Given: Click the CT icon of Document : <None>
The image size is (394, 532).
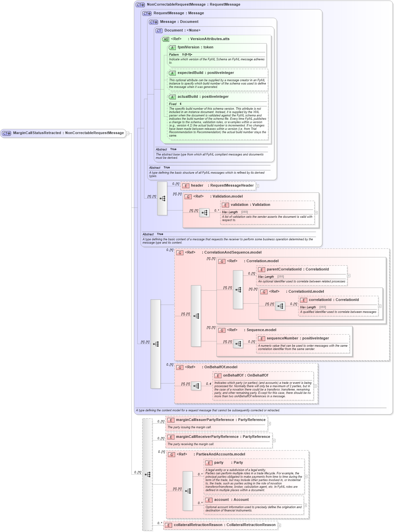Looking at the screenshot, I should click(159, 31).
